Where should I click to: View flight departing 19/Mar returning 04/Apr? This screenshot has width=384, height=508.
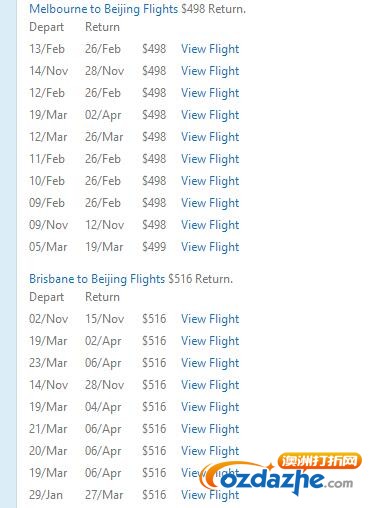(x=210, y=407)
